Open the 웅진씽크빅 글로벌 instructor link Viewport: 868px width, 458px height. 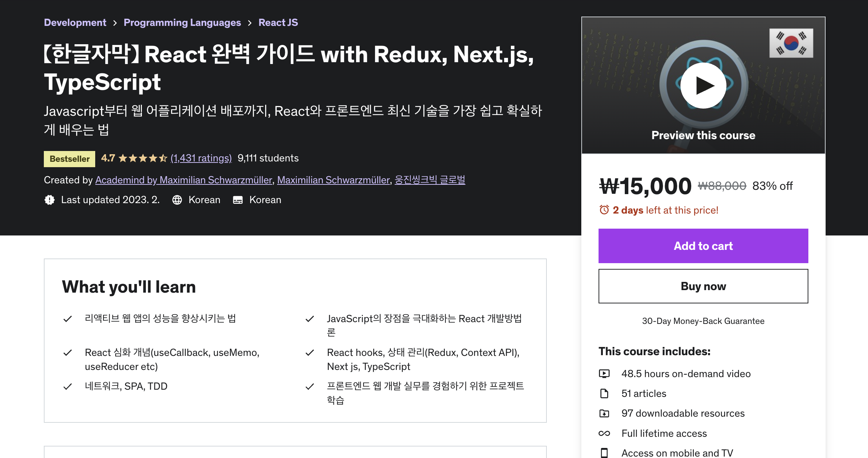(x=430, y=180)
